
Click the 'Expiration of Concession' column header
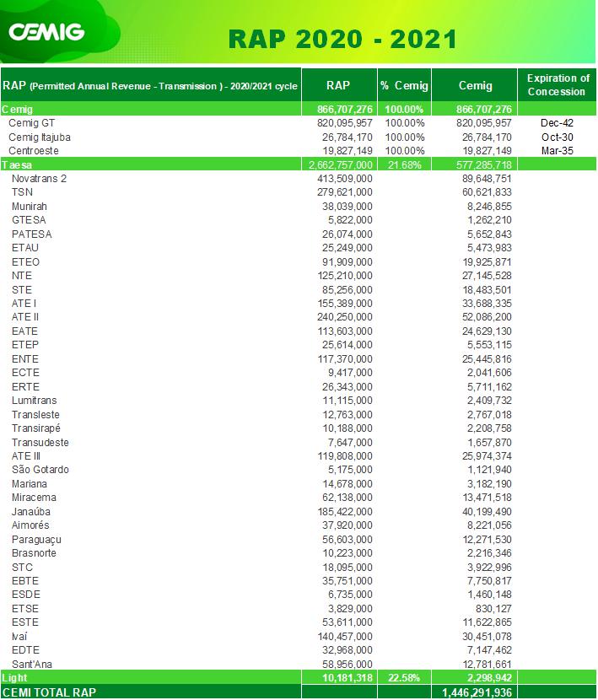(x=557, y=85)
